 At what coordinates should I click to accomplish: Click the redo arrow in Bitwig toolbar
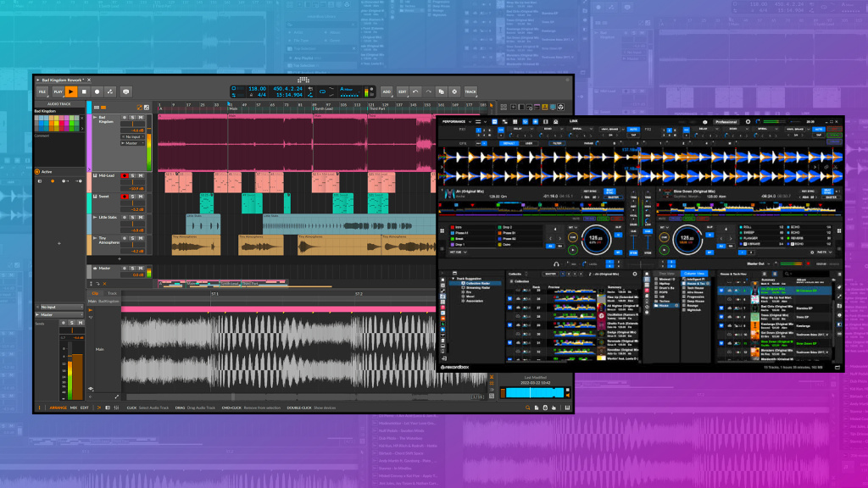pyautogui.click(x=428, y=91)
